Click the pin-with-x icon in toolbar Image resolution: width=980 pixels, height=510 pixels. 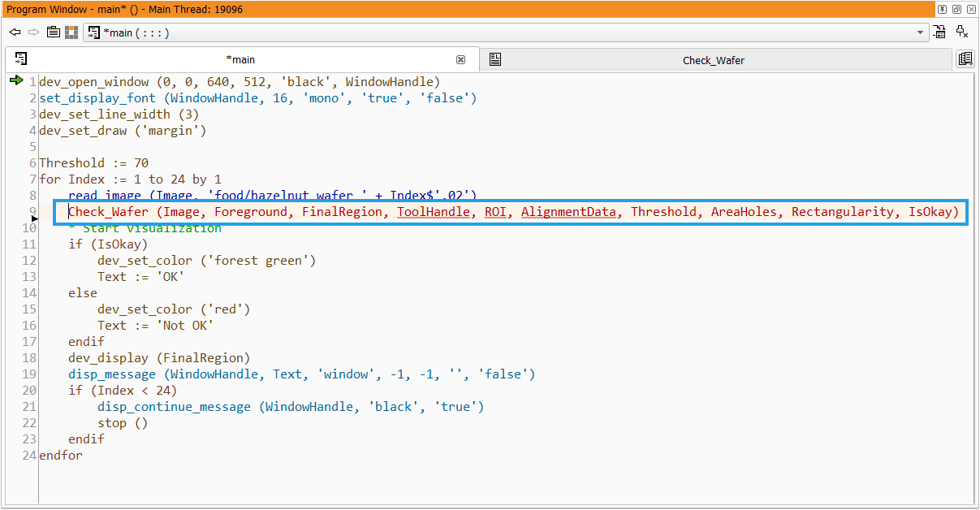pos(962,32)
